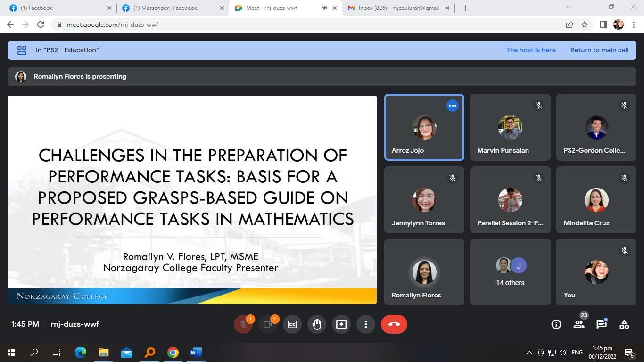Click the presented slide area

click(192, 200)
